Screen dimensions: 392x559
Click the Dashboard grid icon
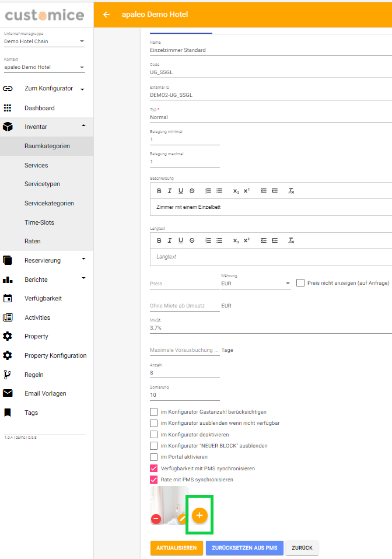tap(8, 108)
